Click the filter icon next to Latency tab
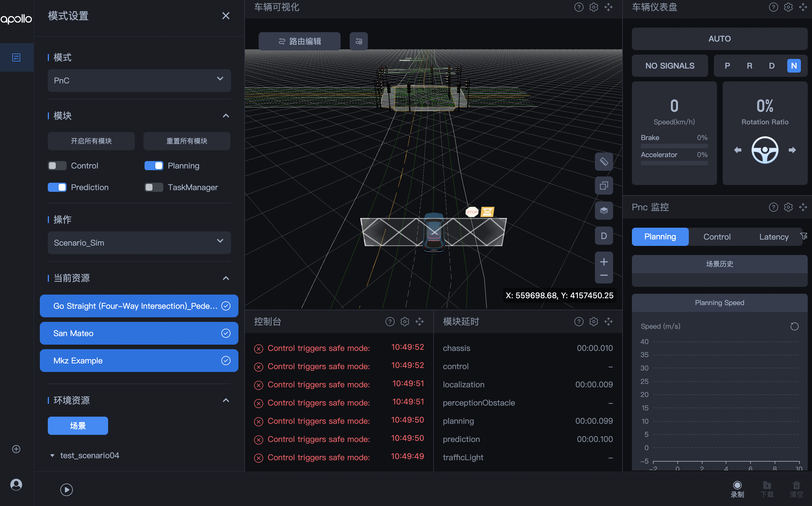812x506 pixels. (804, 236)
